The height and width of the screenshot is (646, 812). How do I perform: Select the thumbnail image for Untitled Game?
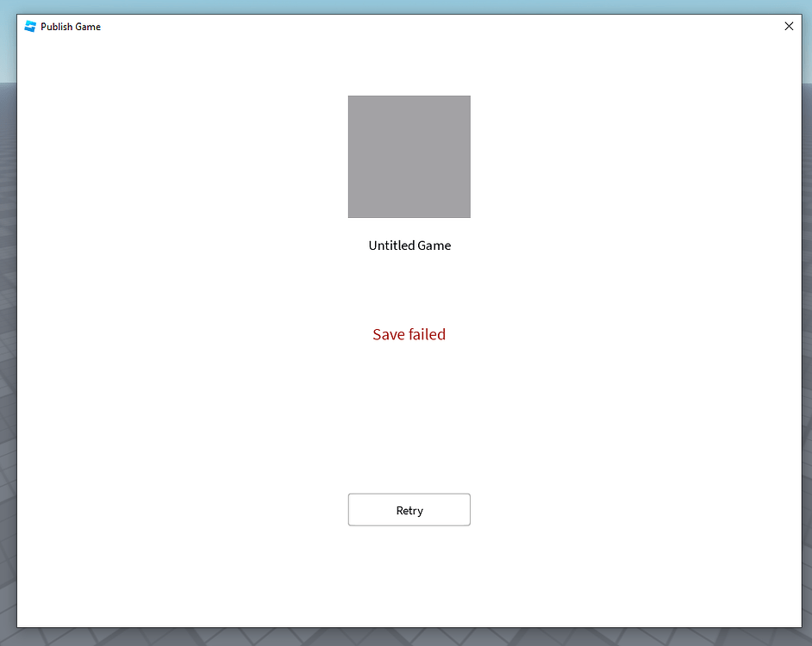409,157
